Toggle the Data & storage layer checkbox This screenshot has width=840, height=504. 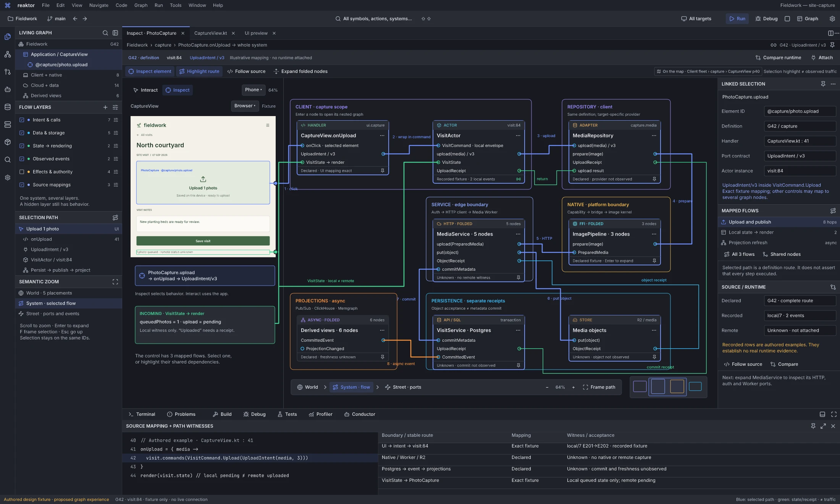[x=22, y=133]
